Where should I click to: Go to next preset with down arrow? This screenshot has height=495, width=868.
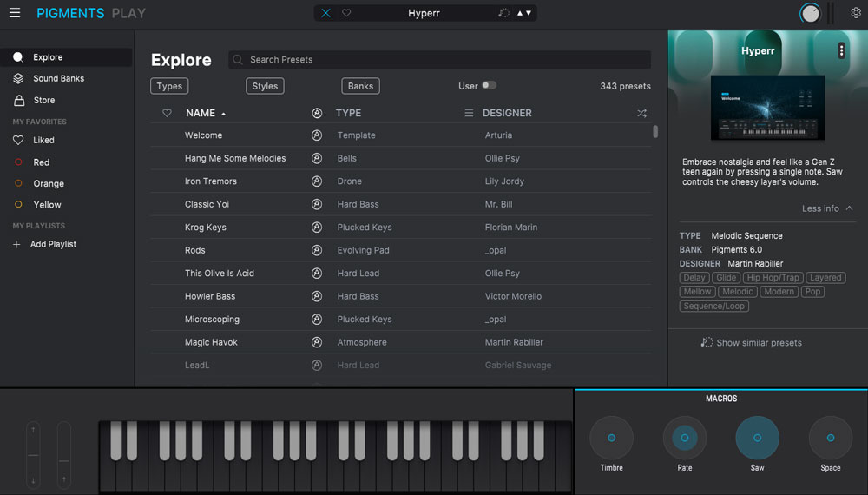coord(529,13)
